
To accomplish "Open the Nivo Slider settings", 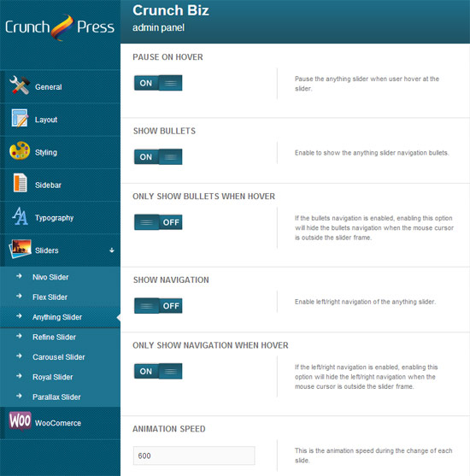I will (50, 277).
